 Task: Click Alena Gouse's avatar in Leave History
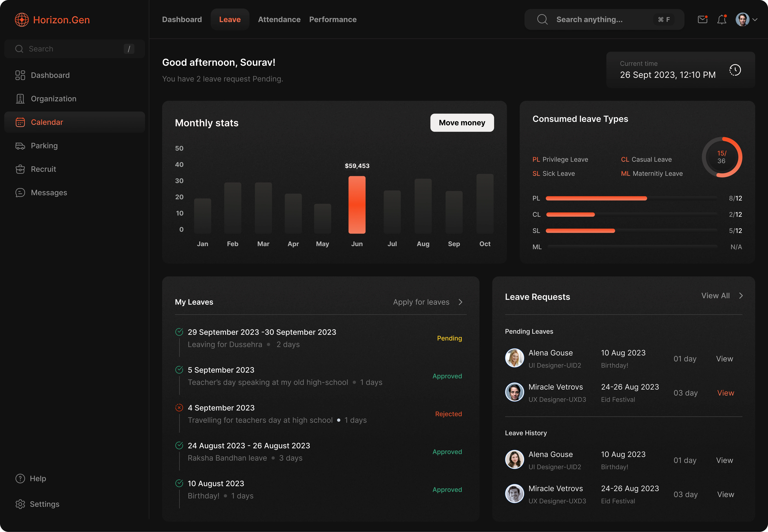coord(514,459)
